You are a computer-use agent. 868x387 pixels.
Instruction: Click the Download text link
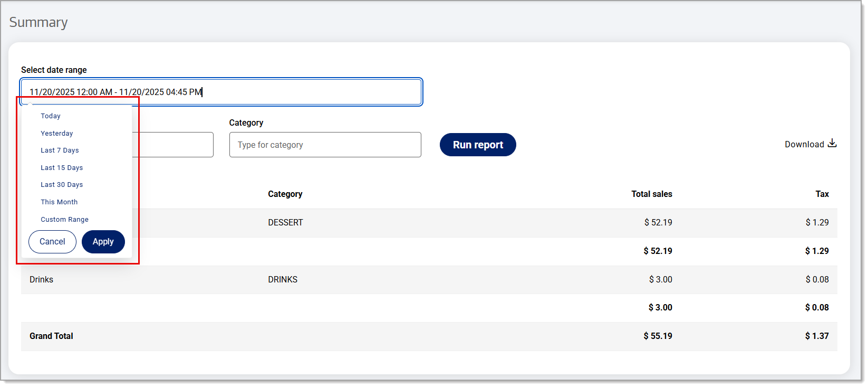pyautogui.click(x=804, y=145)
